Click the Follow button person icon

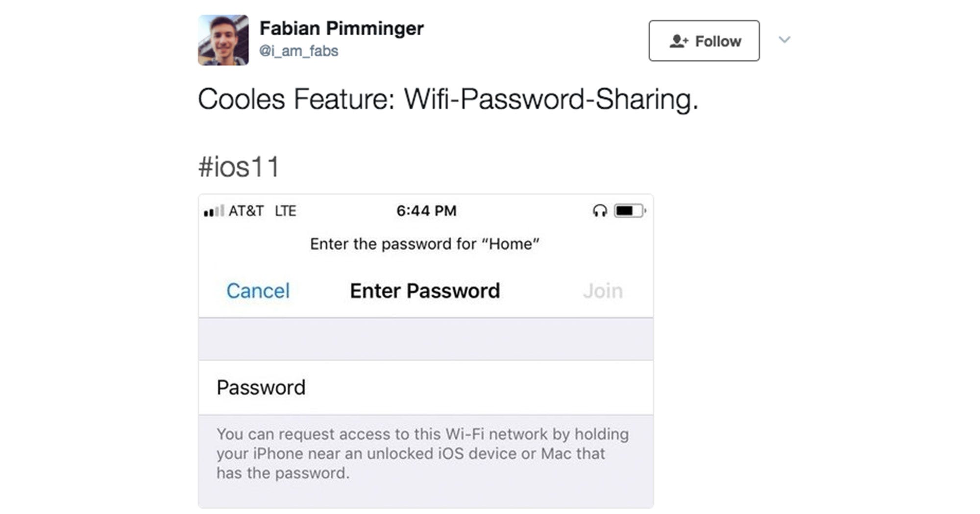(679, 41)
